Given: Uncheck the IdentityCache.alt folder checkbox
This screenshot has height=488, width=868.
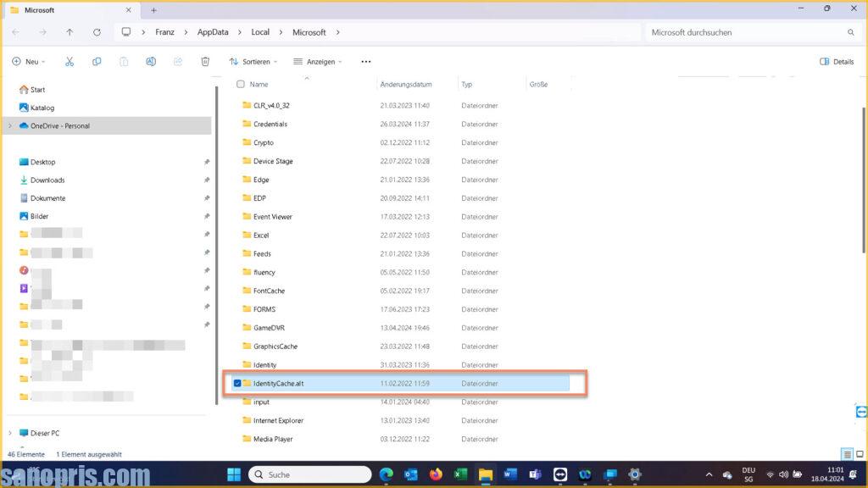Looking at the screenshot, I should (237, 384).
